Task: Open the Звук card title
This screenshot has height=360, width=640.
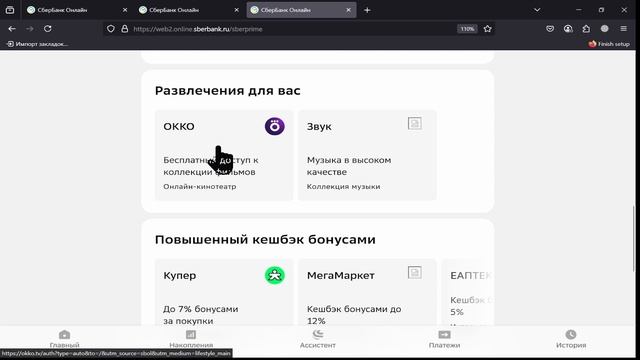Action: point(319,127)
